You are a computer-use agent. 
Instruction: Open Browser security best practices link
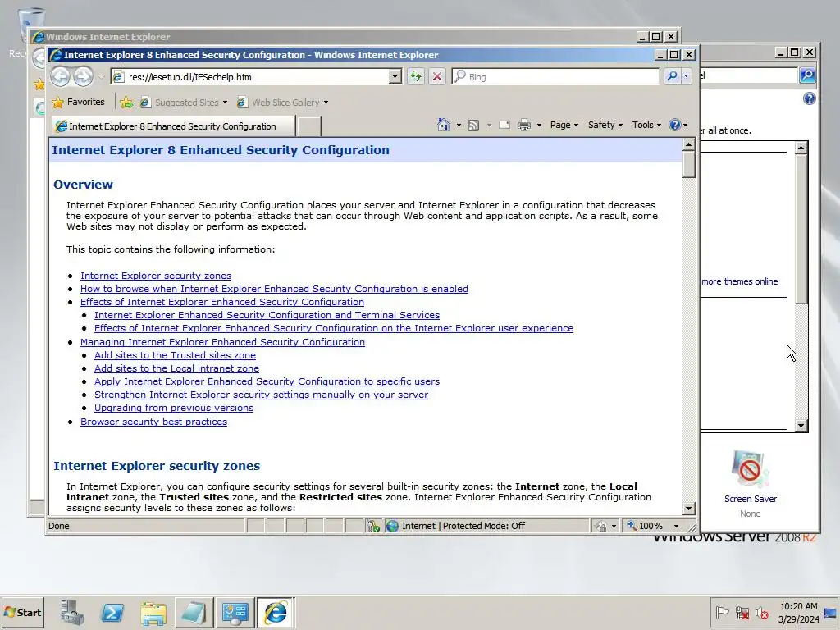pyautogui.click(x=153, y=422)
